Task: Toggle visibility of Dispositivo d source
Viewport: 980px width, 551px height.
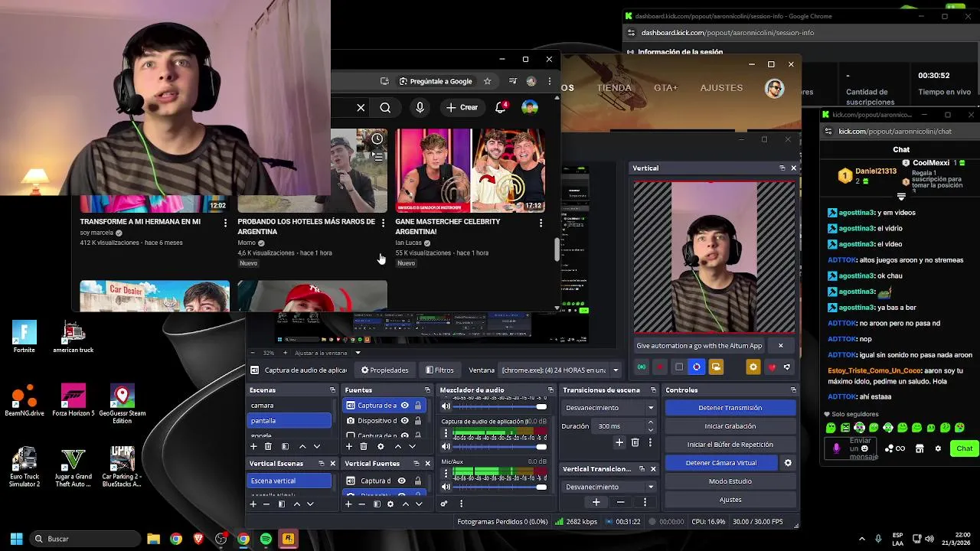Action: pyautogui.click(x=404, y=421)
